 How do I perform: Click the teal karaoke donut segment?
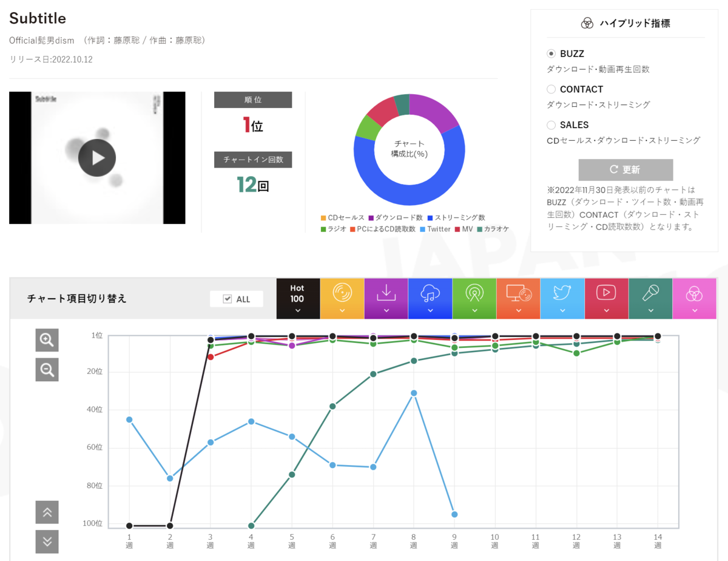402,103
